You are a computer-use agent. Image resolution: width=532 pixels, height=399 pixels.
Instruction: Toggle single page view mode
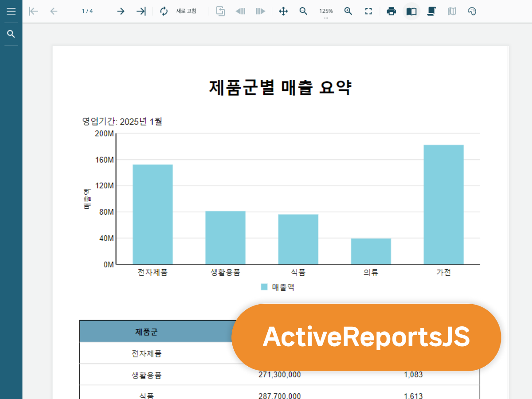pos(411,12)
